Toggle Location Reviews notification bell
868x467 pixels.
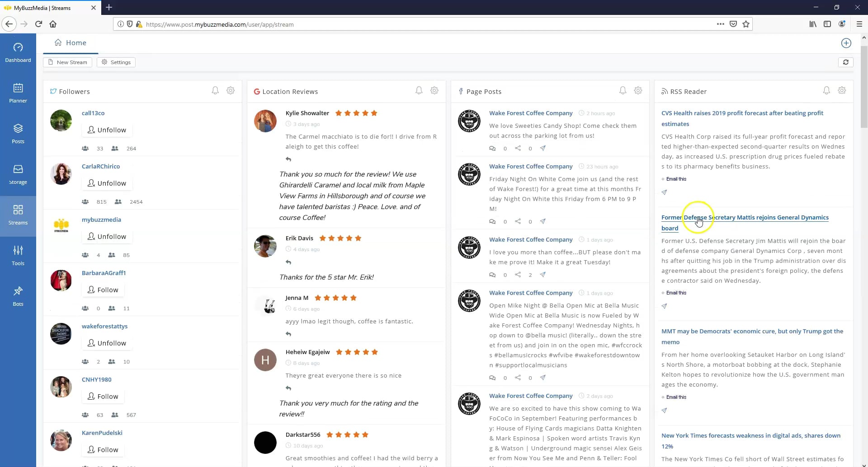pos(419,91)
